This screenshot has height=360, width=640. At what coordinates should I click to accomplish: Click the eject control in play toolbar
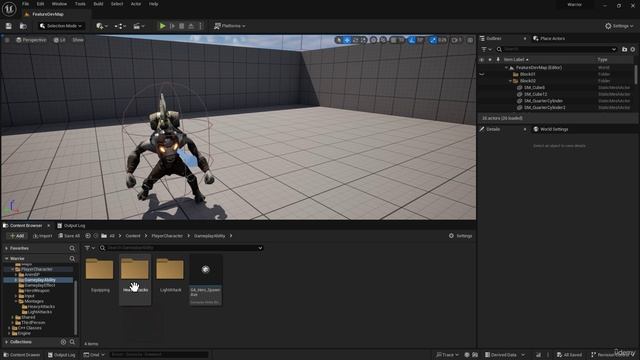[x=191, y=26]
